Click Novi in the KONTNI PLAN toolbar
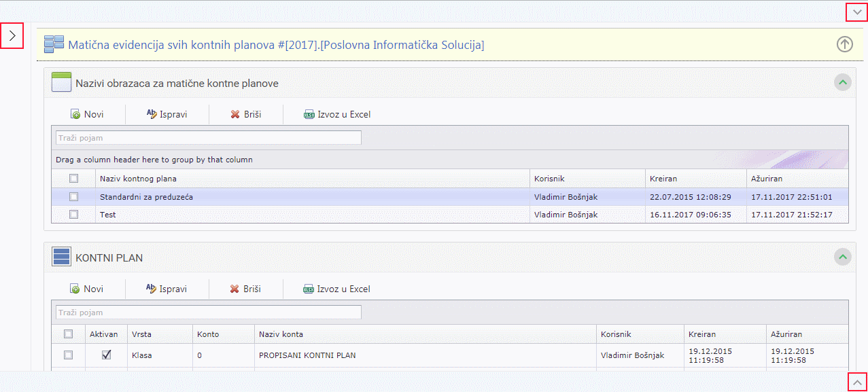This screenshot has height=392, width=868. [87, 289]
